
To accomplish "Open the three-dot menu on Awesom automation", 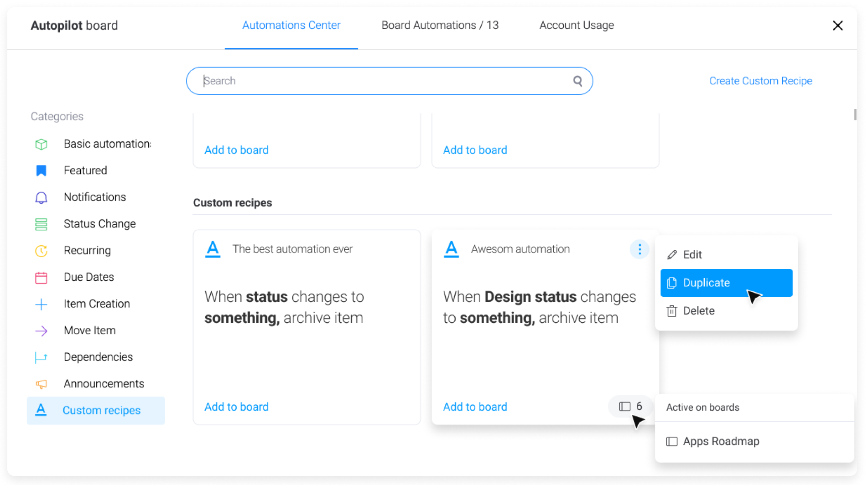I will click(x=639, y=249).
